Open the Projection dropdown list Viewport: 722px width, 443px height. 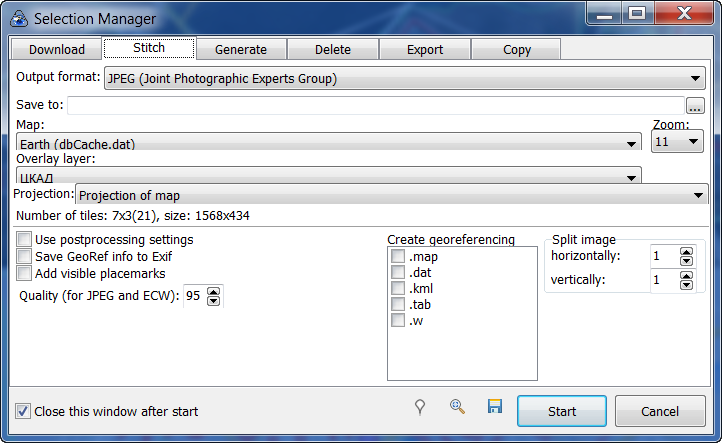[697, 195]
